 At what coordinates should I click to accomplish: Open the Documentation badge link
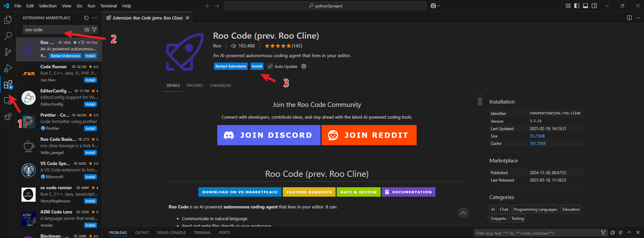pyautogui.click(x=409, y=192)
